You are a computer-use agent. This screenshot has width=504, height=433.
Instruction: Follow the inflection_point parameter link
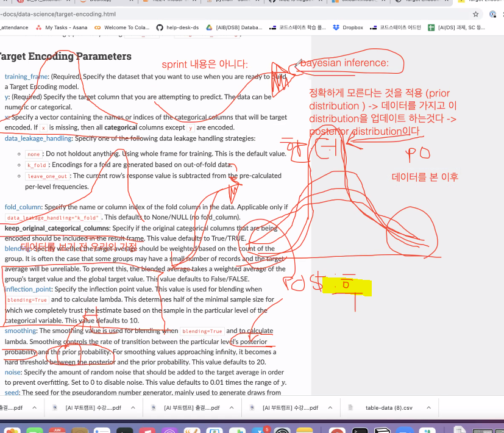pos(28,289)
